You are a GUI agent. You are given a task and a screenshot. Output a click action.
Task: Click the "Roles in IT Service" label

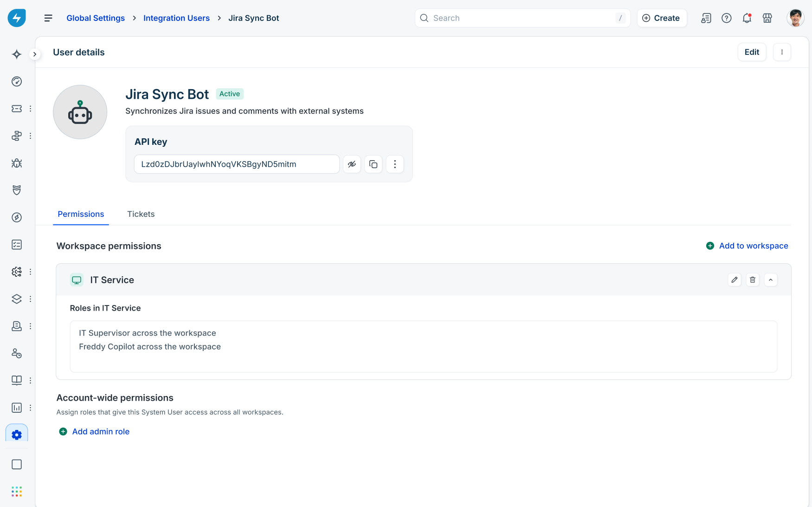tap(105, 308)
